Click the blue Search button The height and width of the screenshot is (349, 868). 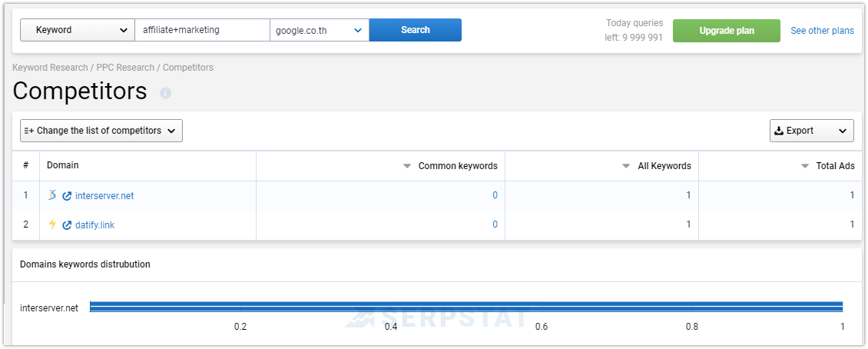[415, 30]
